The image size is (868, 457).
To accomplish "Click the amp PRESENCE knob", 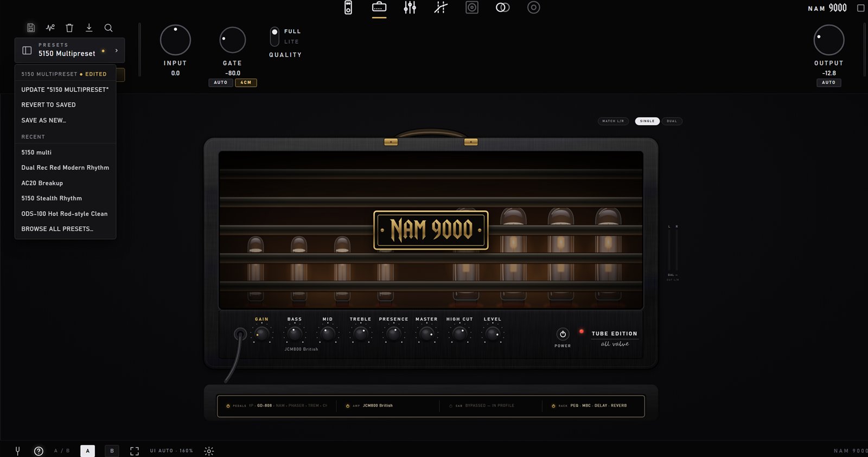I will click(394, 334).
